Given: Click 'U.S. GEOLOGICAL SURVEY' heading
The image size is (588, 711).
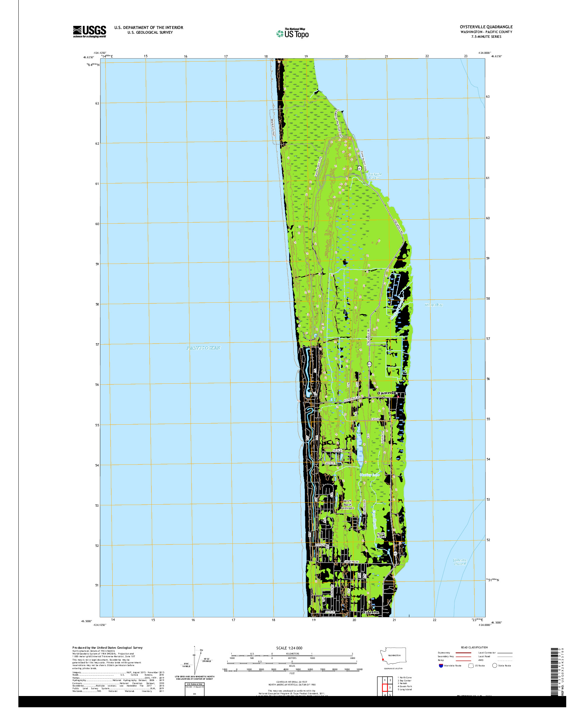Looking at the screenshot, I should [x=150, y=33].
